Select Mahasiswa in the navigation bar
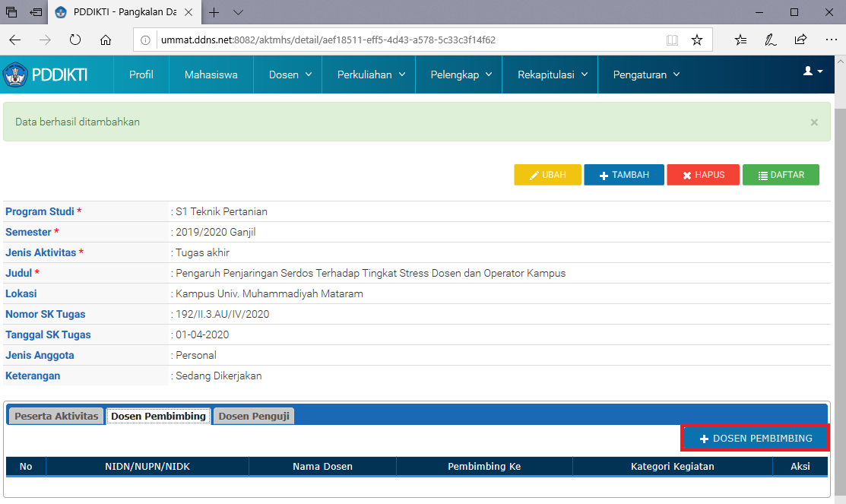Viewport: 846px width, 504px height. coord(211,74)
